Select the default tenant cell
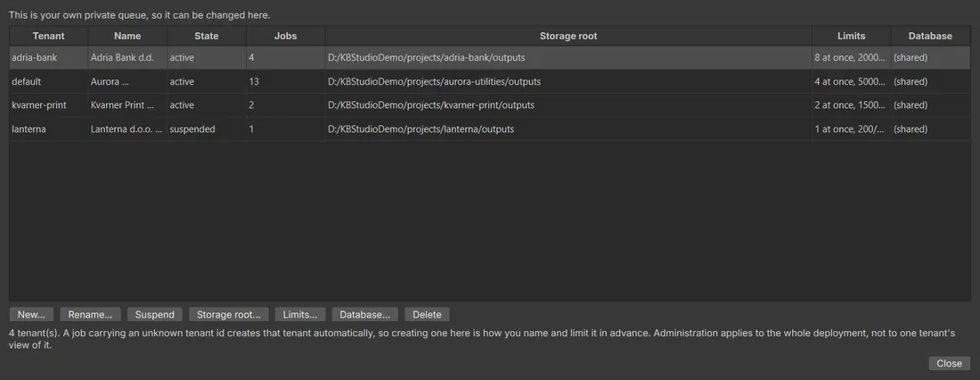This screenshot has height=380, width=980. coord(49,81)
